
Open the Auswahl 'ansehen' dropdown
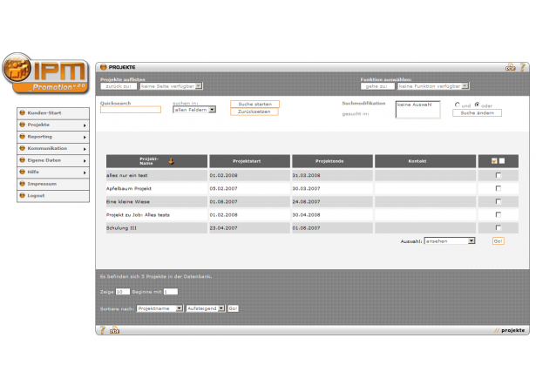point(449,241)
